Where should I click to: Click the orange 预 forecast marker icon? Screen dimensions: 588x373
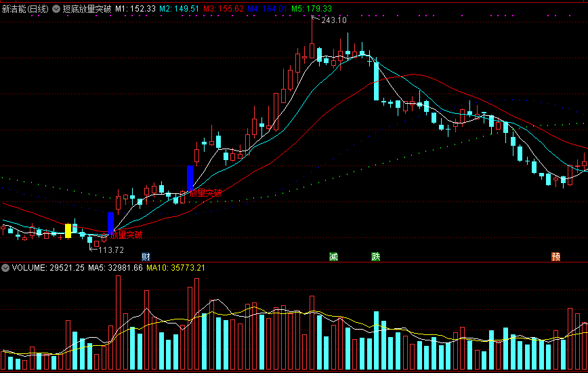click(555, 256)
